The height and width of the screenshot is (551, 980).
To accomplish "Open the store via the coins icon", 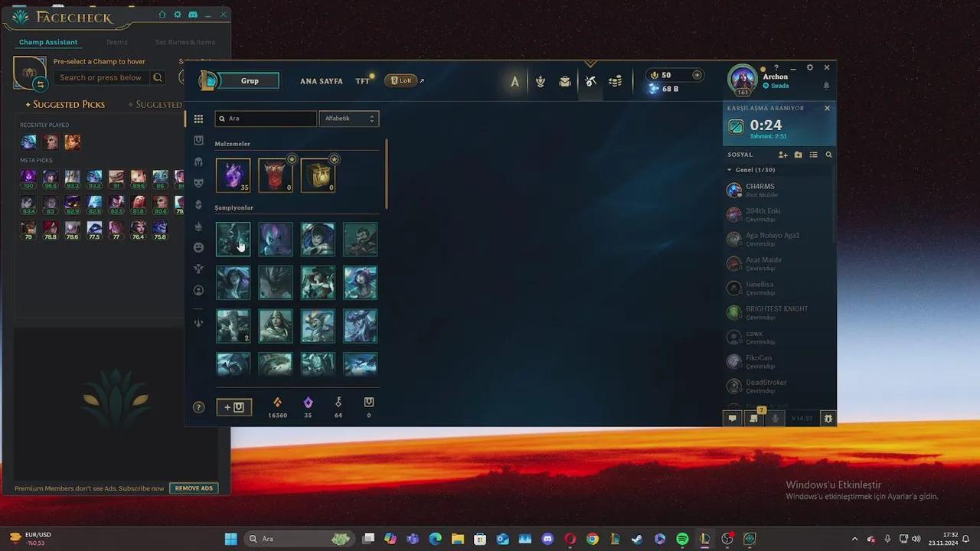I will coord(615,80).
